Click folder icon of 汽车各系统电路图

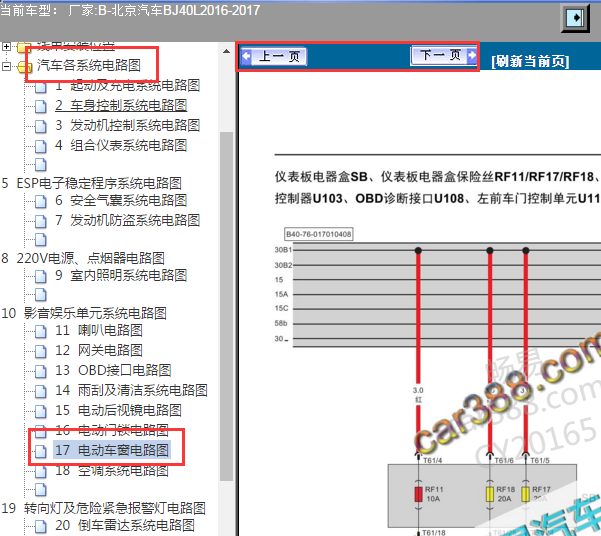[25, 67]
